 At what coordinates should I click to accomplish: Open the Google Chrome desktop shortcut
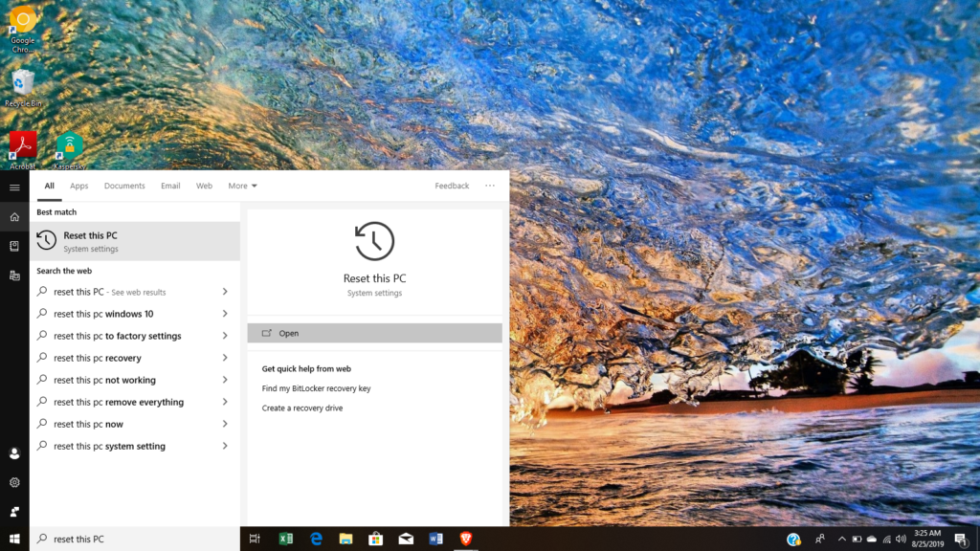click(x=23, y=30)
